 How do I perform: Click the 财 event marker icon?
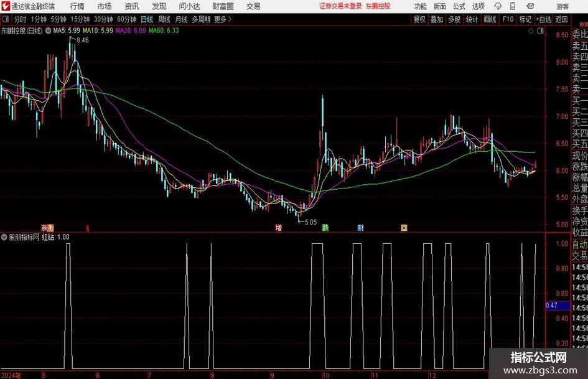pyautogui.click(x=360, y=228)
